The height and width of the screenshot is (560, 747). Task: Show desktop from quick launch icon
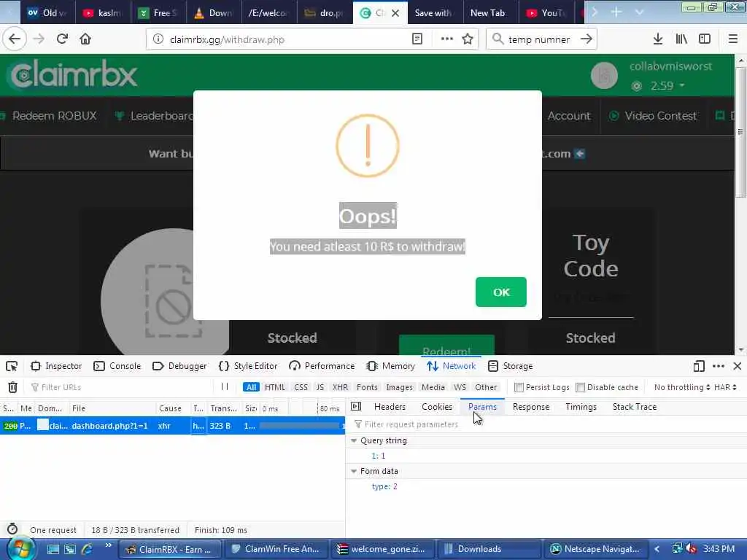click(x=53, y=549)
